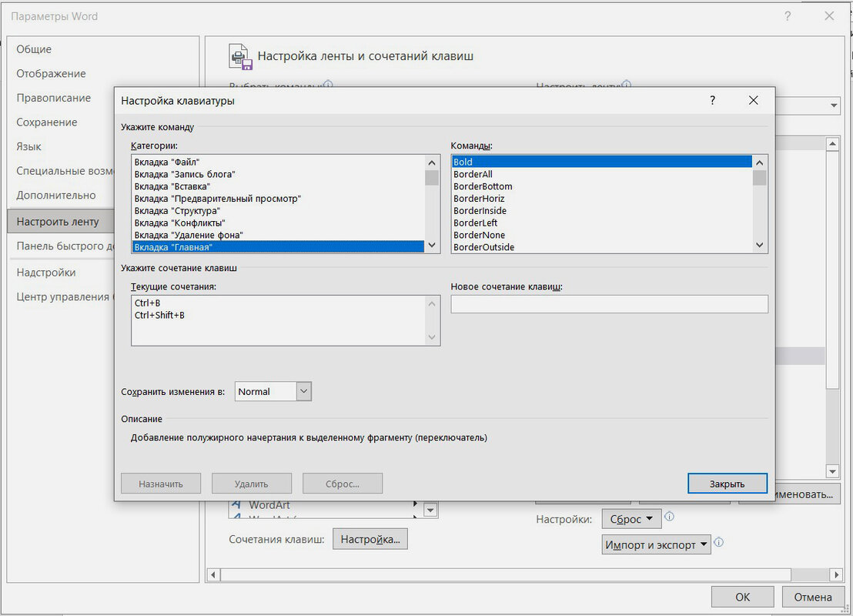Select category Вкладка "Структура"
This screenshot has height=616, width=853.
tap(177, 210)
